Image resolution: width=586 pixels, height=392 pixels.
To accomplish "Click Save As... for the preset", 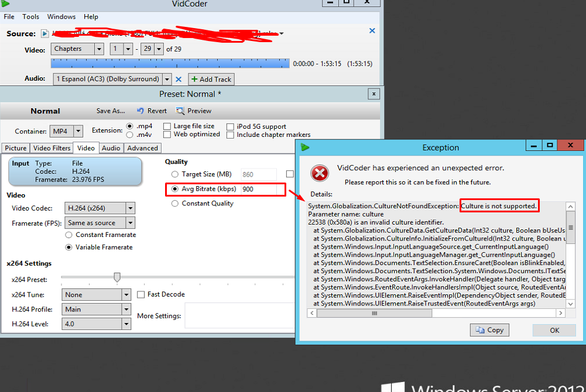I will (x=111, y=111).
